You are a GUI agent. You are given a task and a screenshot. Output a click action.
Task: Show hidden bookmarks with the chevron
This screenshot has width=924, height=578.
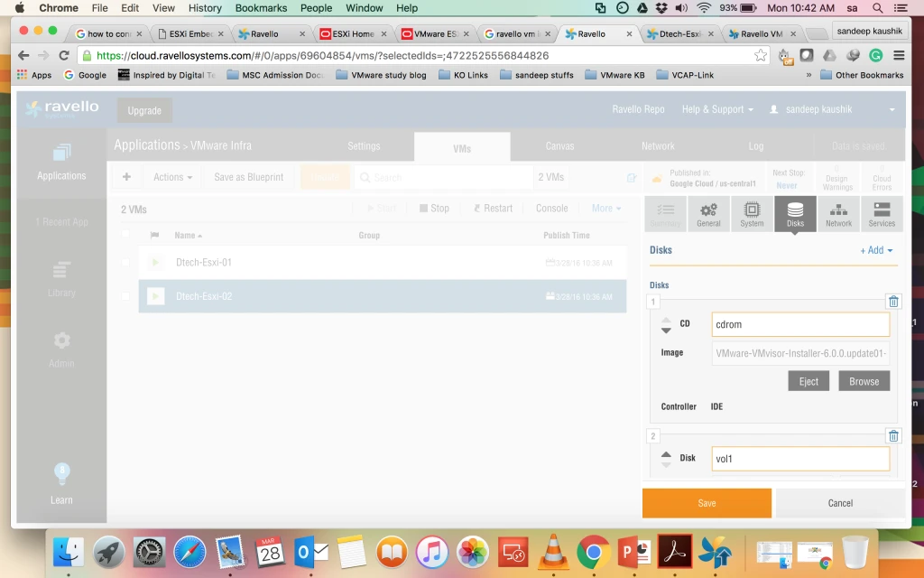point(808,75)
